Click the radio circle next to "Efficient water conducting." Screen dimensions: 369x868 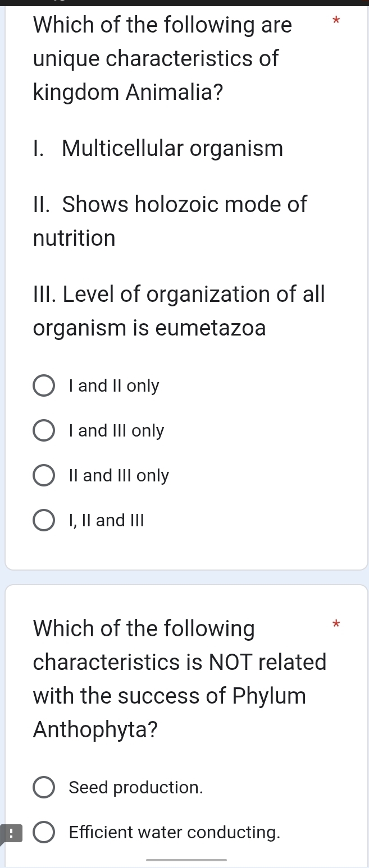click(x=43, y=833)
